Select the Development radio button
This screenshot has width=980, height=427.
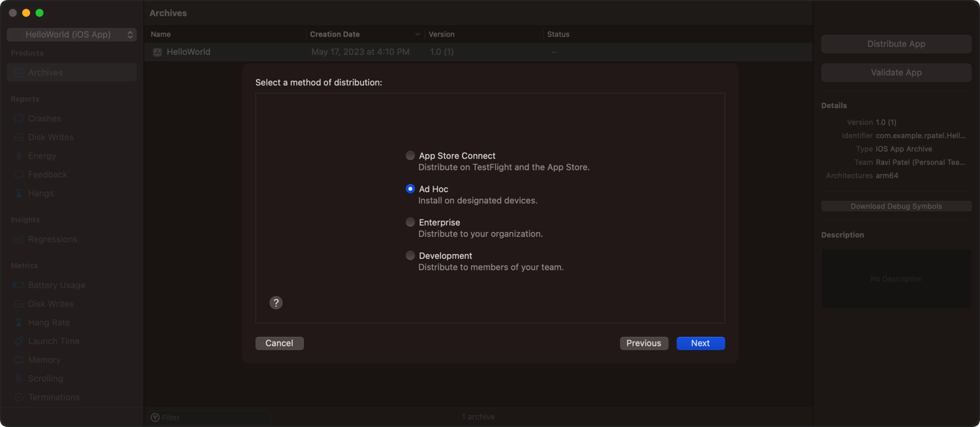[410, 256]
